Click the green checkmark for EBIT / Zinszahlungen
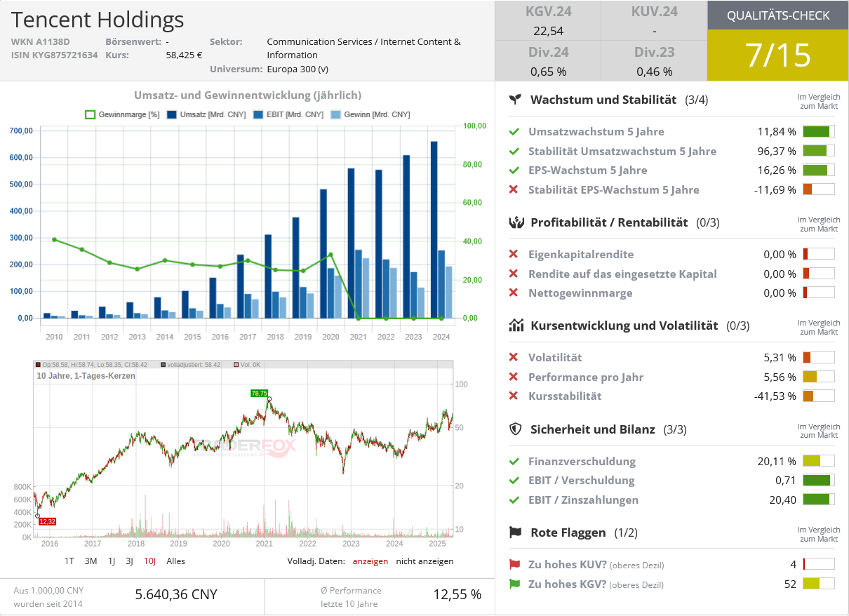This screenshot has height=616, width=849. (x=514, y=500)
